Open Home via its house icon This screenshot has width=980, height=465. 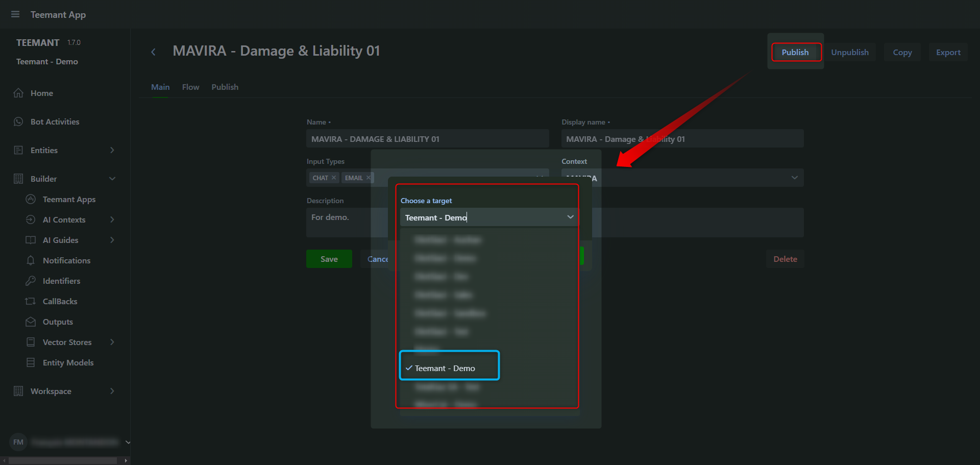point(18,93)
